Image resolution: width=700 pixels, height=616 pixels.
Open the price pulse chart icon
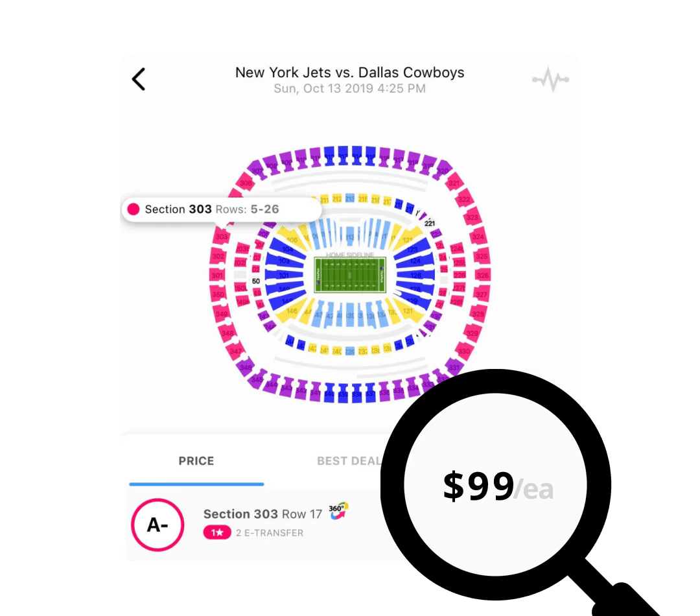click(x=550, y=80)
